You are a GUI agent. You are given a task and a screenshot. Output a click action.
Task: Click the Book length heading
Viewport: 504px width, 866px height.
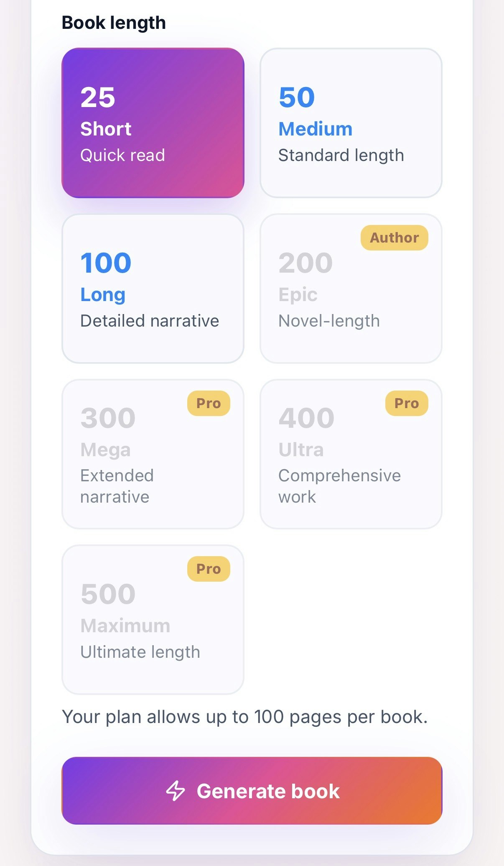pos(114,22)
